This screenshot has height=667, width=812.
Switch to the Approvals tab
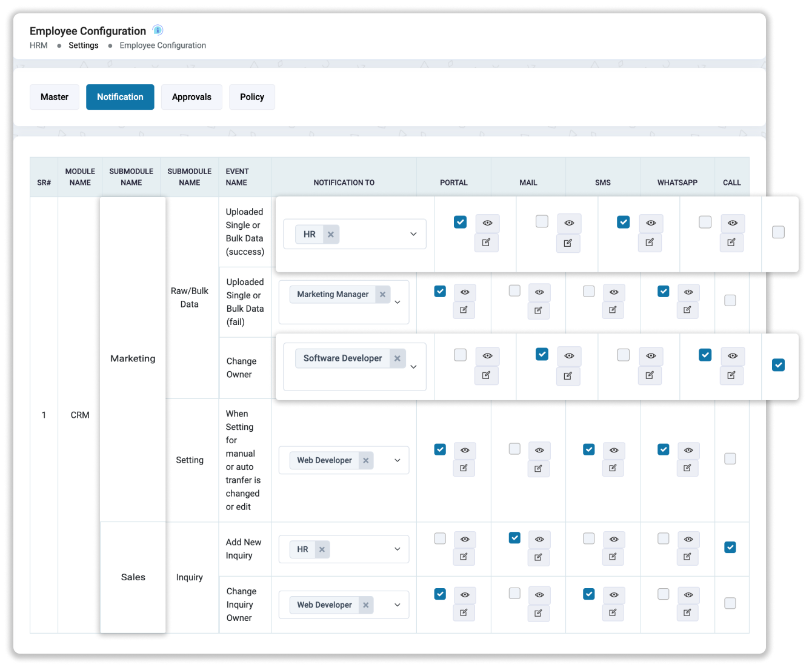pos(191,97)
